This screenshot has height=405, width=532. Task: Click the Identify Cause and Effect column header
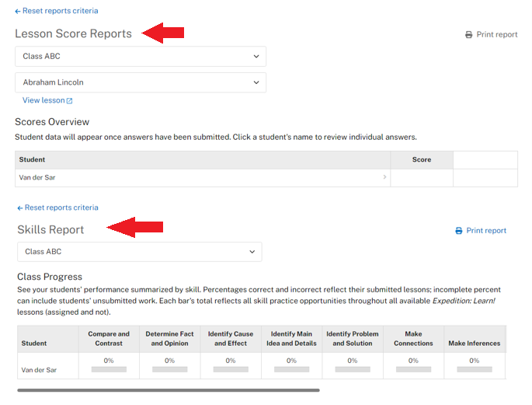pos(231,338)
